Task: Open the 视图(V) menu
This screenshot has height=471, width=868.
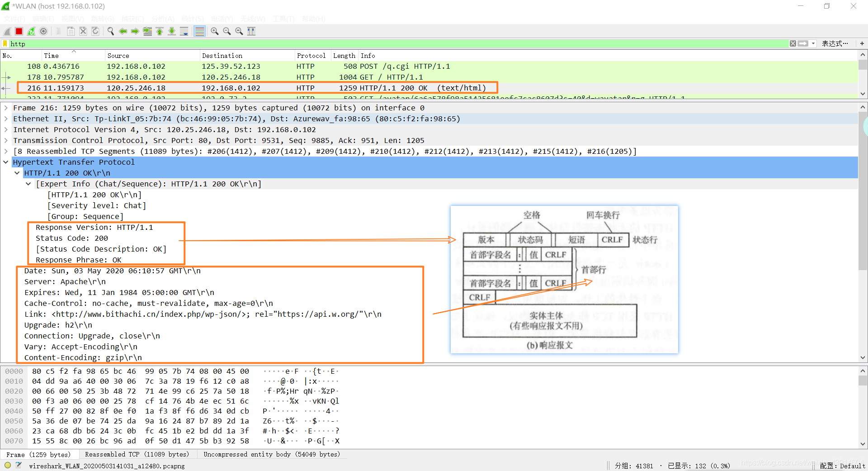Action: point(72,19)
